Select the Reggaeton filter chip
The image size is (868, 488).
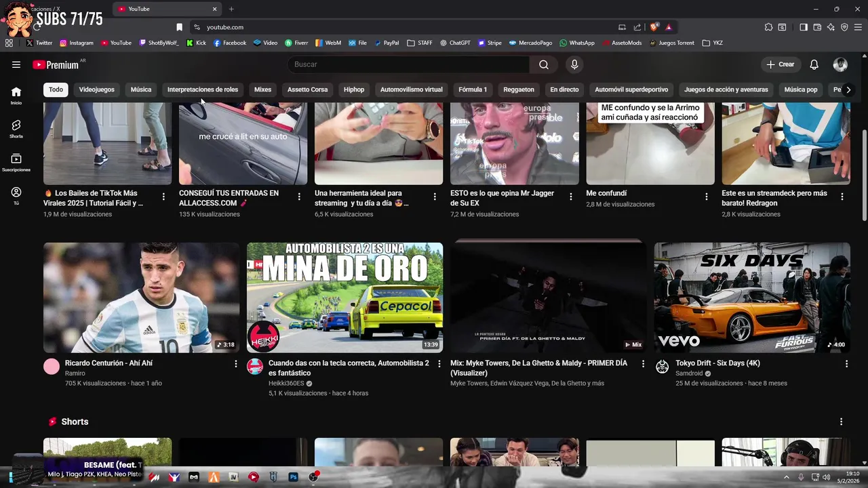tap(519, 89)
